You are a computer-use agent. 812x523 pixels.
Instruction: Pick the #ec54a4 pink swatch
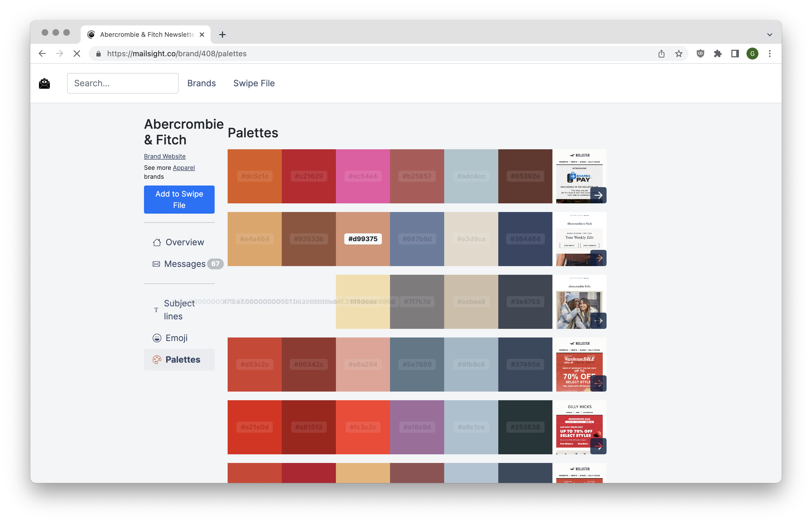[363, 176]
